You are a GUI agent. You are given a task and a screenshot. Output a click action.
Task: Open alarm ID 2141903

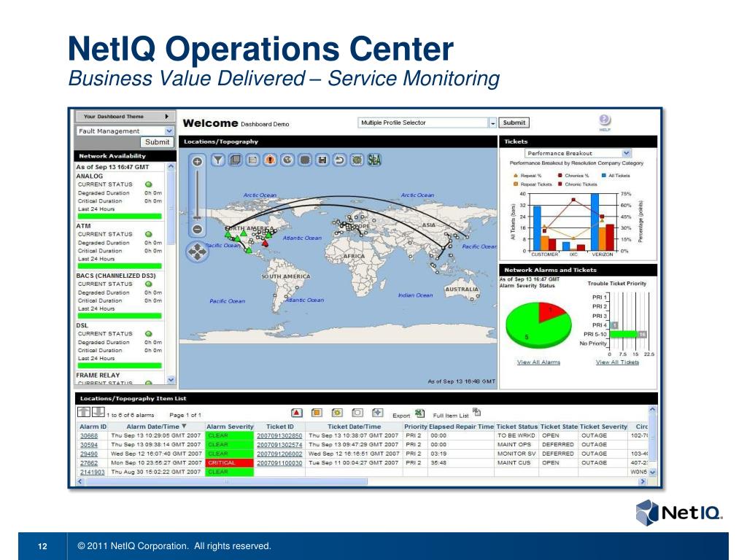pyautogui.click(x=92, y=472)
